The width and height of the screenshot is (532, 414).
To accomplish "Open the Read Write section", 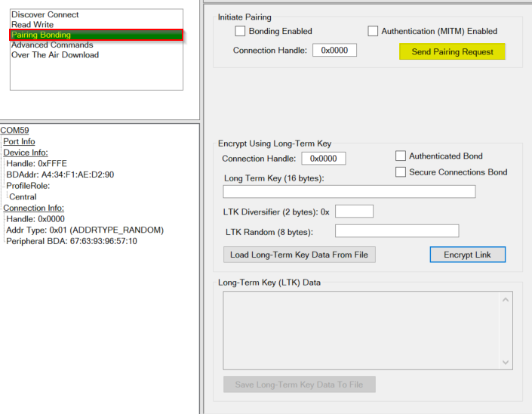I will point(32,25).
